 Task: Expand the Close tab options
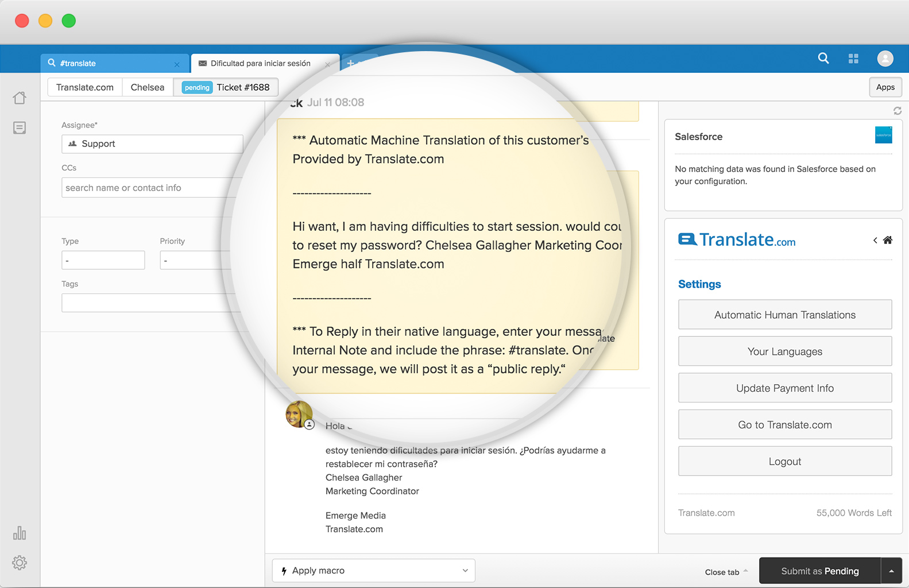point(726,572)
